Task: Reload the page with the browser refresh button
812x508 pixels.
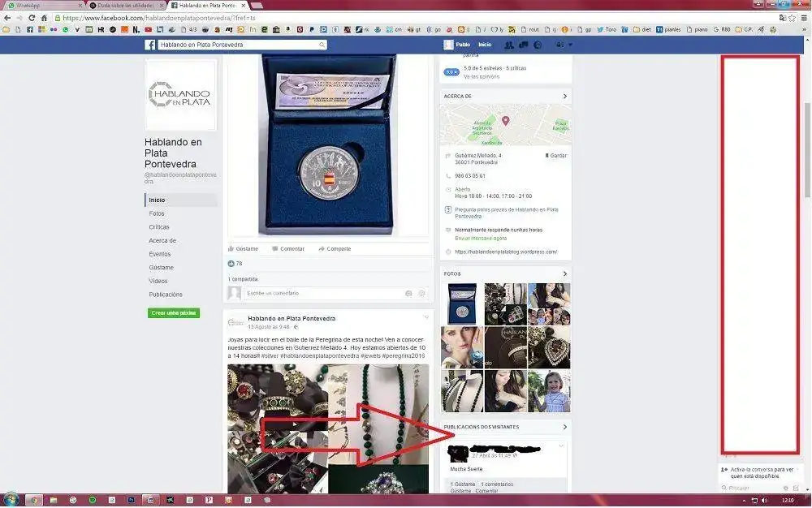Action: tap(30, 17)
